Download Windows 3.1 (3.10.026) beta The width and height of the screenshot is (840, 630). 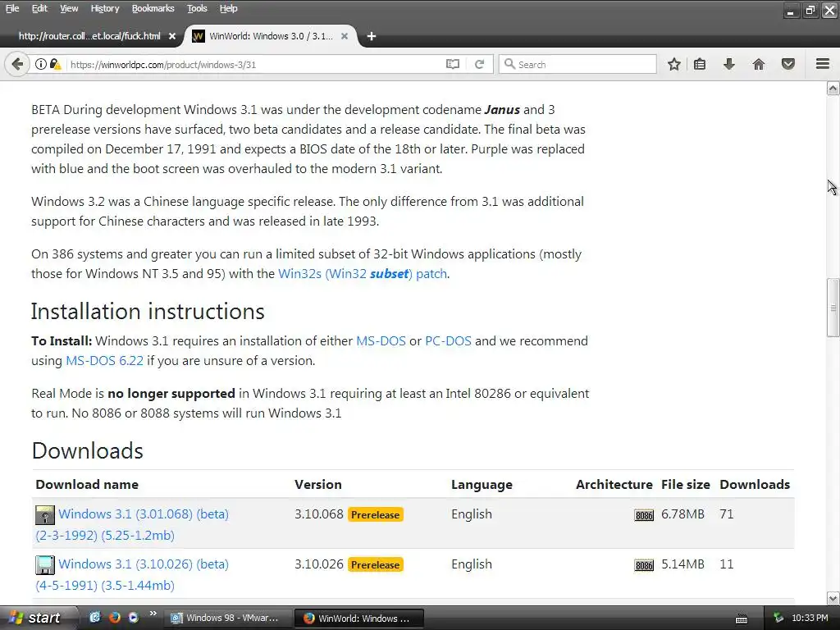tap(132, 575)
